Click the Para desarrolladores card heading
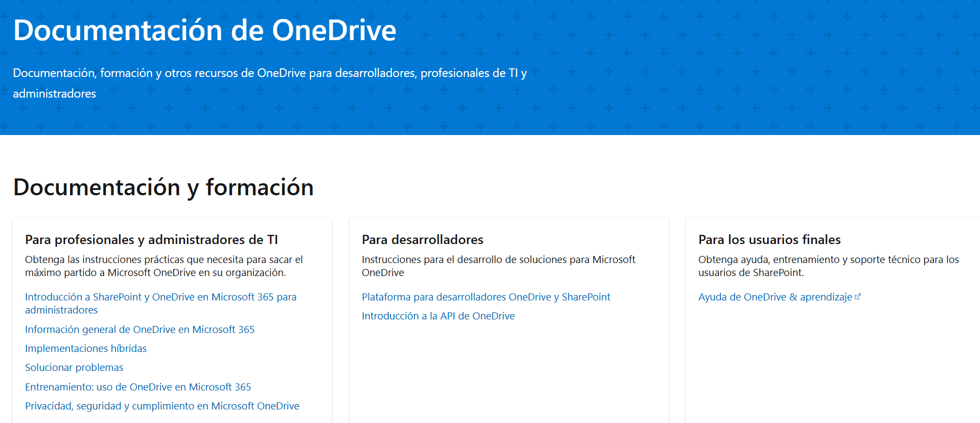This screenshot has width=980, height=423. [422, 240]
